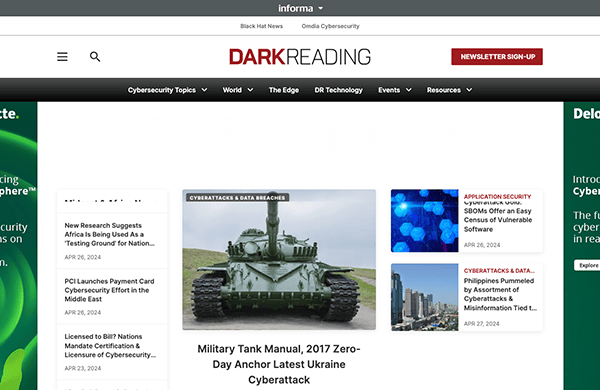Click the Cyberattacks & Data Breaches image tag
Screen dimensions: 600x390
[x=237, y=197]
